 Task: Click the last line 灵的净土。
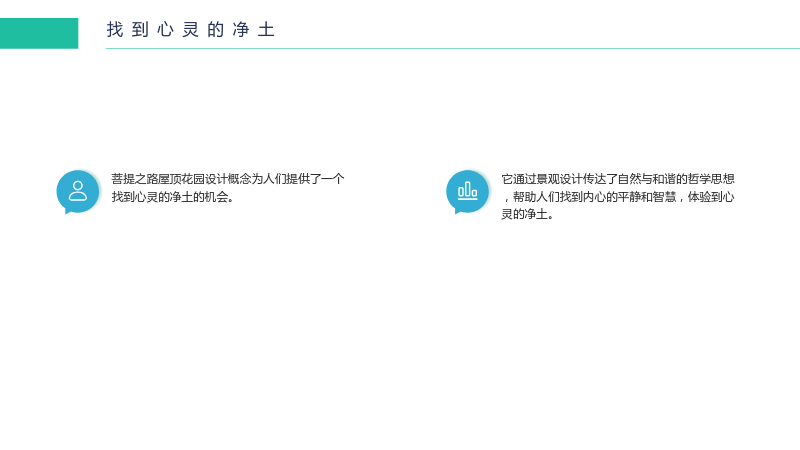528,214
